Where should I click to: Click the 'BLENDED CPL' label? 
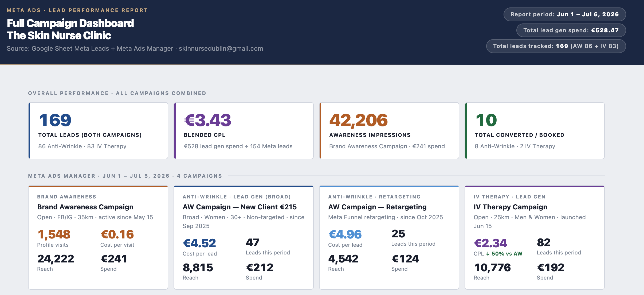coord(205,135)
